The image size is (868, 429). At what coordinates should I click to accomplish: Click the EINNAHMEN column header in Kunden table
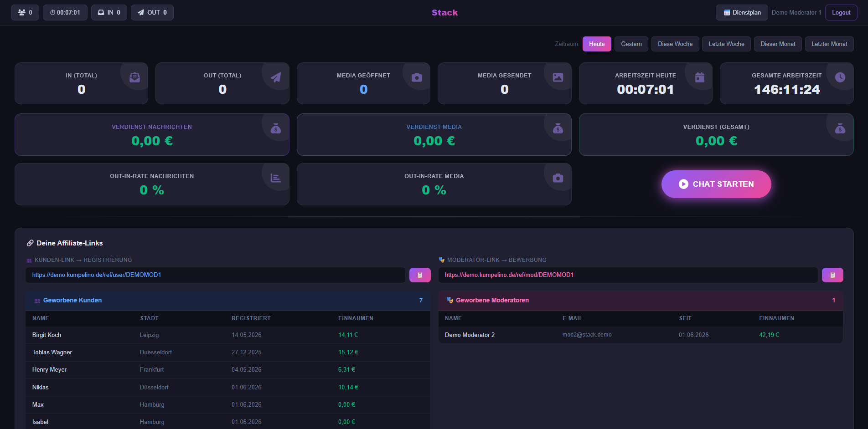pos(356,318)
